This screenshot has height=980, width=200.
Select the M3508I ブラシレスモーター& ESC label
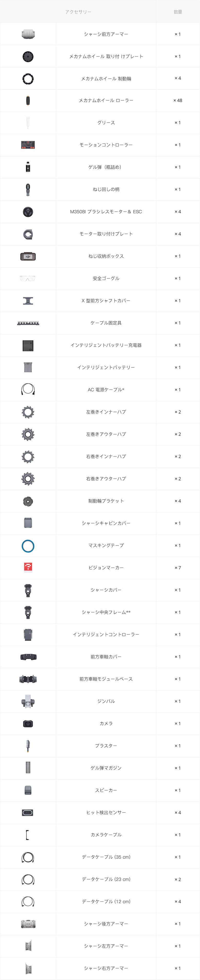point(106,212)
